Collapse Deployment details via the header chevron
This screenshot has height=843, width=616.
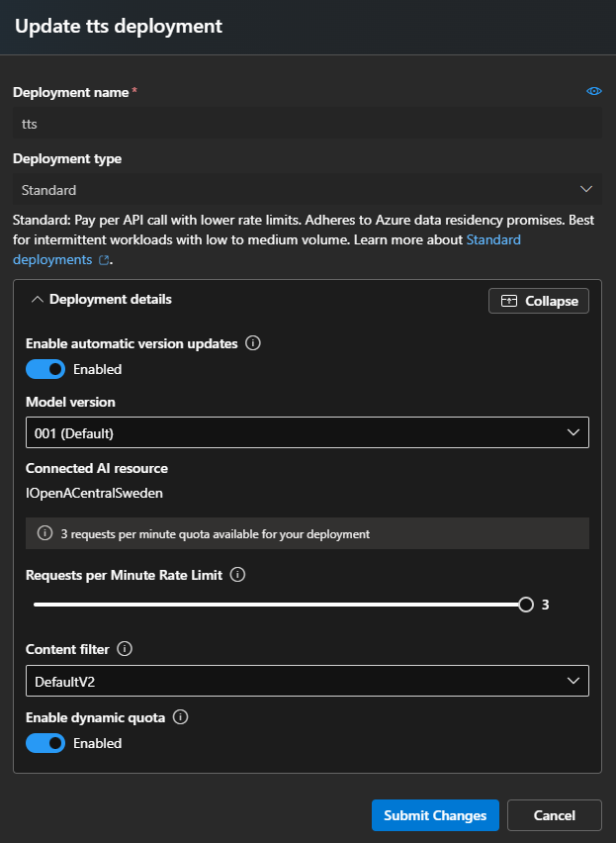(x=37, y=301)
